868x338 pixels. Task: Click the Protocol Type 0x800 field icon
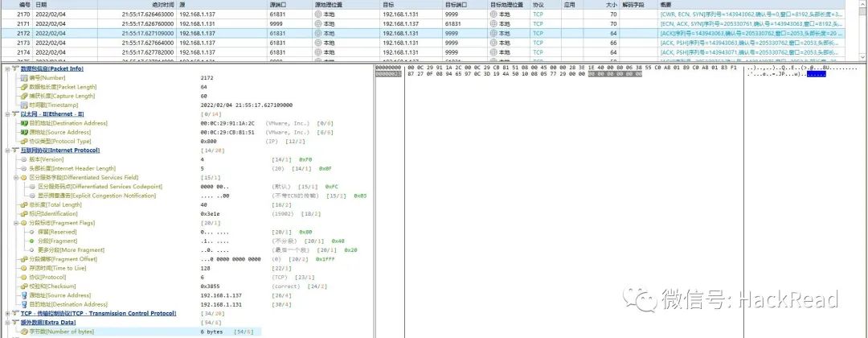point(24,142)
